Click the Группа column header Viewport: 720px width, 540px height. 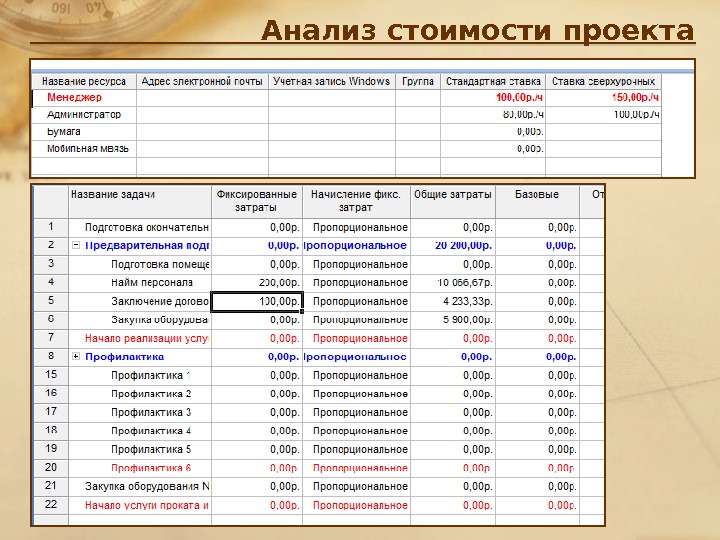pyautogui.click(x=418, y=81)
